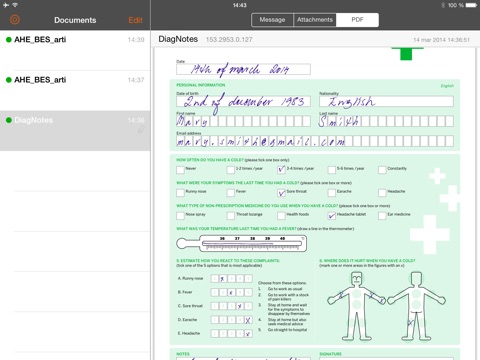Open the first AHE_BES_arti document at 14:39

[x=75, y=50]
